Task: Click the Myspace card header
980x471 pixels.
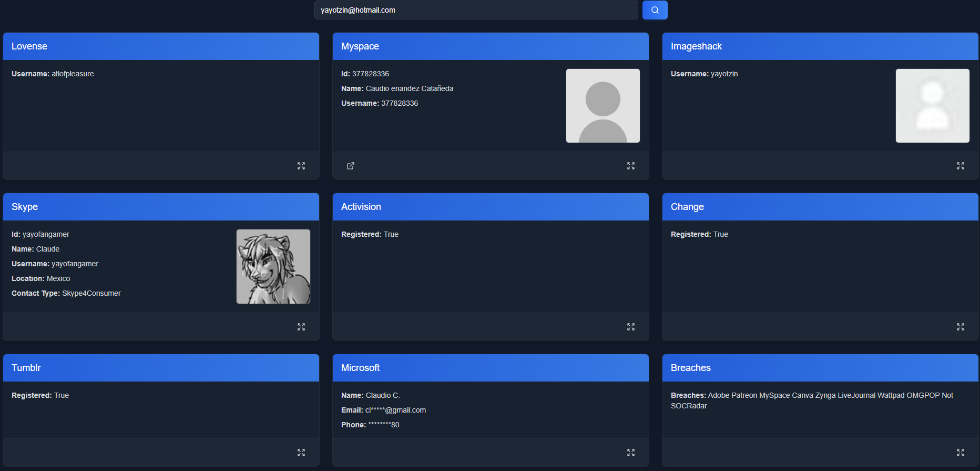Action: (491, 46)
